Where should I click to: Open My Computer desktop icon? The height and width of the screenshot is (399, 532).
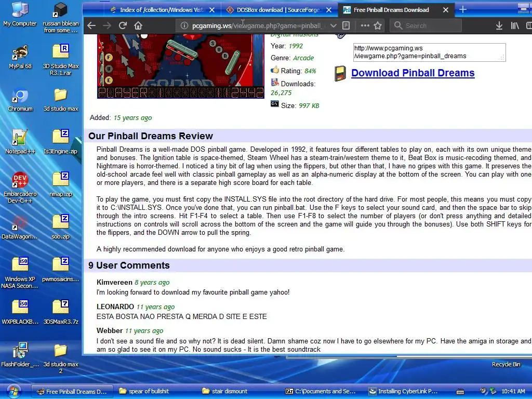20,14
